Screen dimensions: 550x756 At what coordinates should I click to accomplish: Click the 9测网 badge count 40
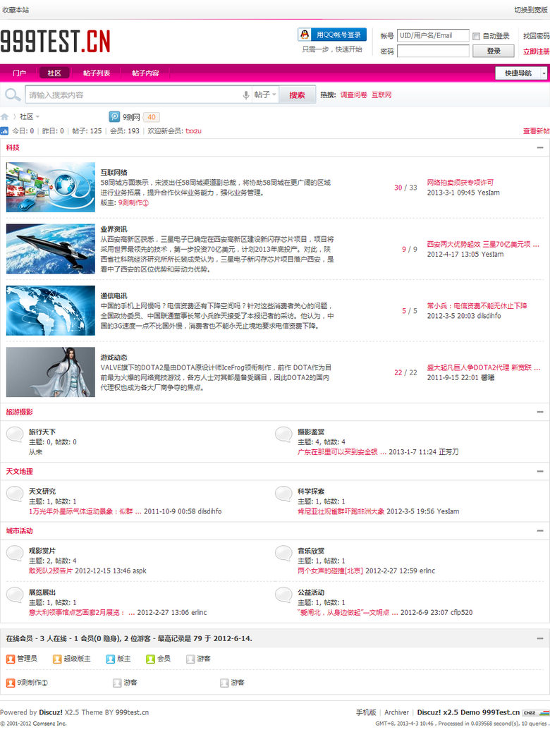point(152,116)
